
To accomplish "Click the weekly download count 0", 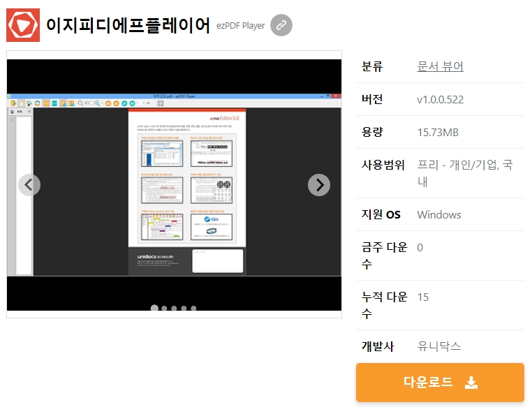I will coord(420,248).
